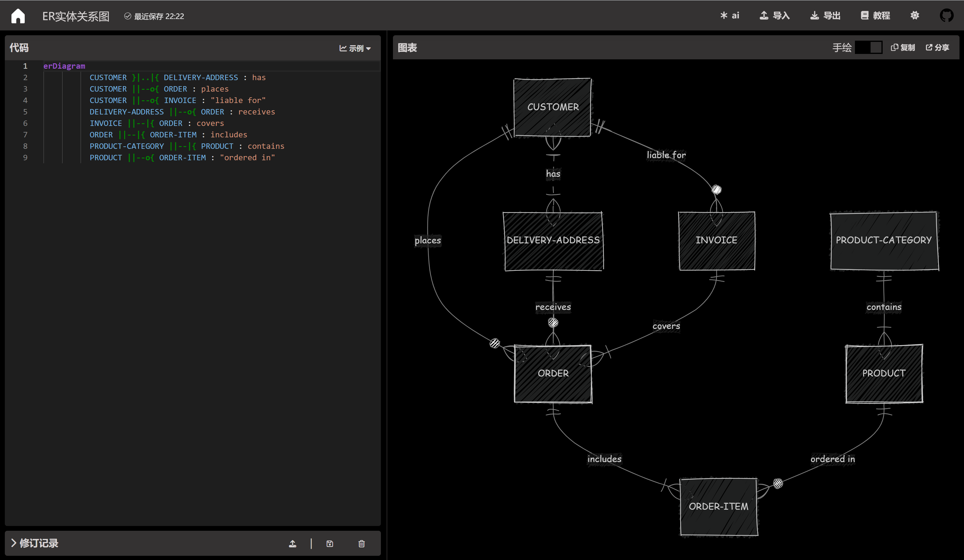This screenshot has width=964, height=560.
Task: Click code line 1 erDiagram
Action: (x=64, y=66)
